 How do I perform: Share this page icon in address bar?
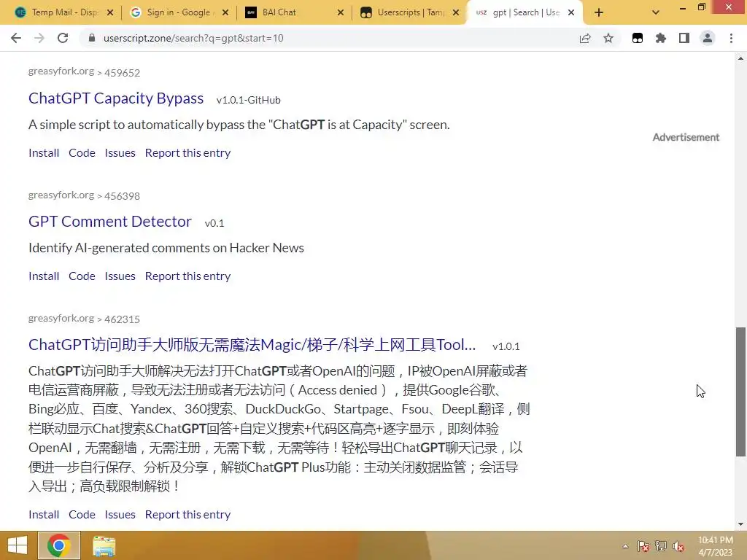point(585,38)
